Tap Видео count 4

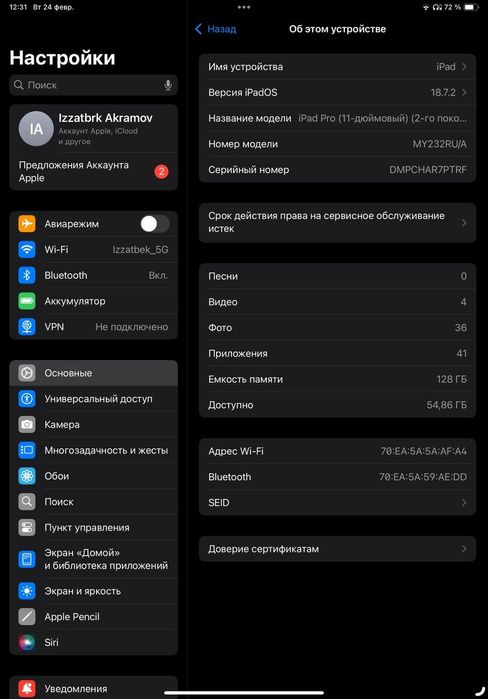coord(463,302)
